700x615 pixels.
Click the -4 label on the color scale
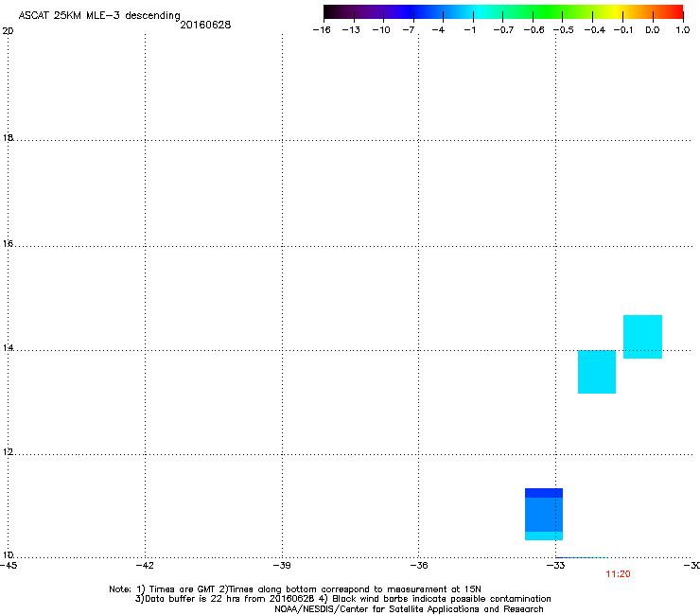click(x=438, y=30)
